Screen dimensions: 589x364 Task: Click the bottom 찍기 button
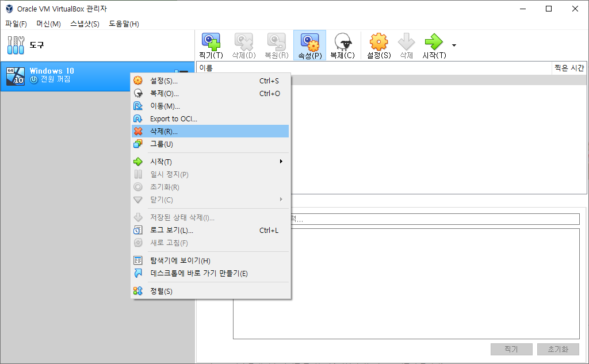pyautogui.click(x=511, y=350)
